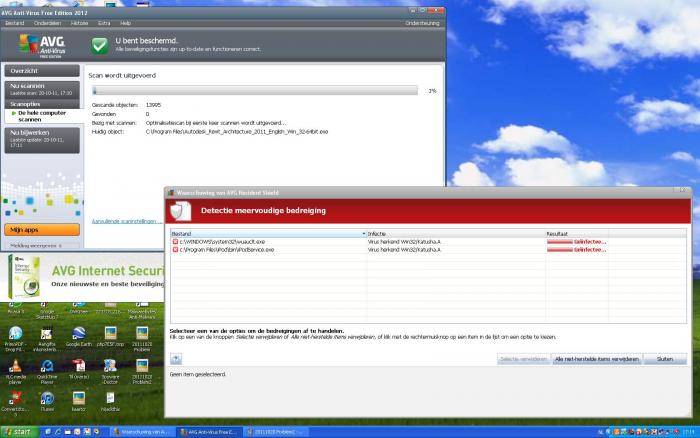Screen dimensions: 700x438
Task: Select the iPodService.exe infected file row
Action: [x=429, y=250]
